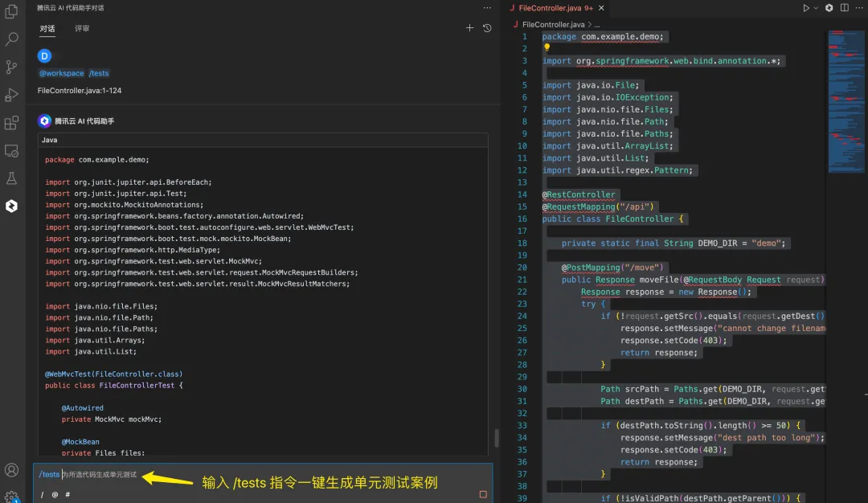Select Tencent Cloud AI assistant sidebar icon

[12, 207]
